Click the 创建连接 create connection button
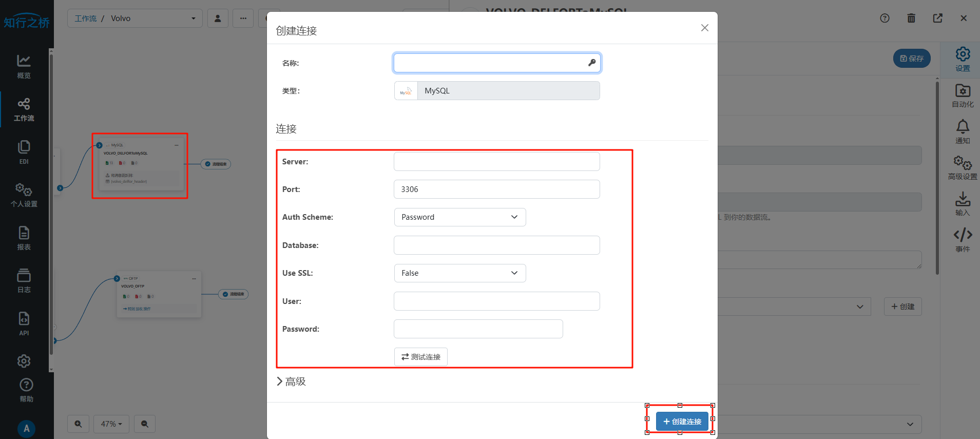 click(682, 422)
